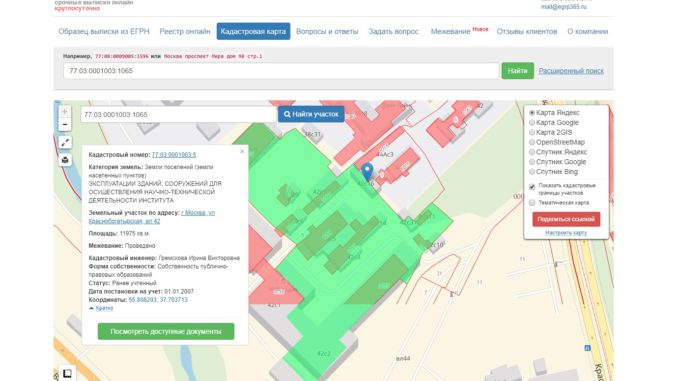Focus the main cadastral number search field
Image resolution: width=678 pixels, height=381 pixels.
point(281,70)
